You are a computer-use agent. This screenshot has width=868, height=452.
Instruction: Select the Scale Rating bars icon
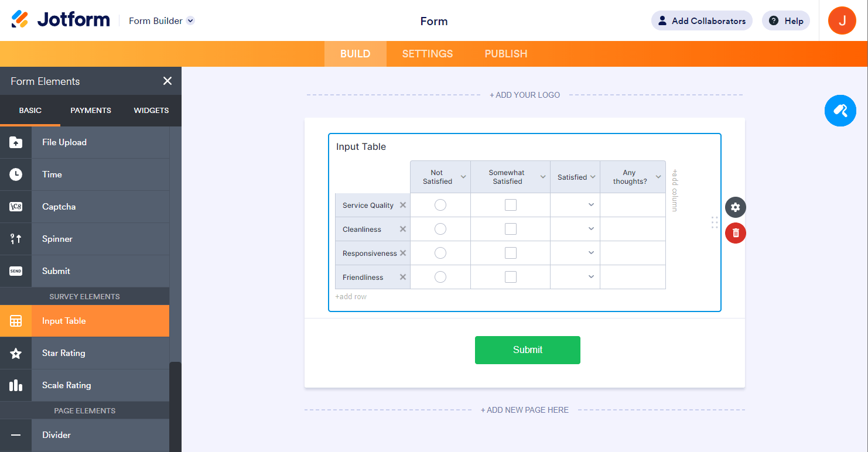(x=16, y=385)
